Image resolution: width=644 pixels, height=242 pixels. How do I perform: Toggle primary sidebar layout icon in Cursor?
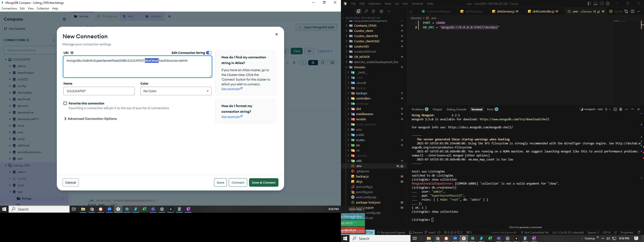coord(589,4)
